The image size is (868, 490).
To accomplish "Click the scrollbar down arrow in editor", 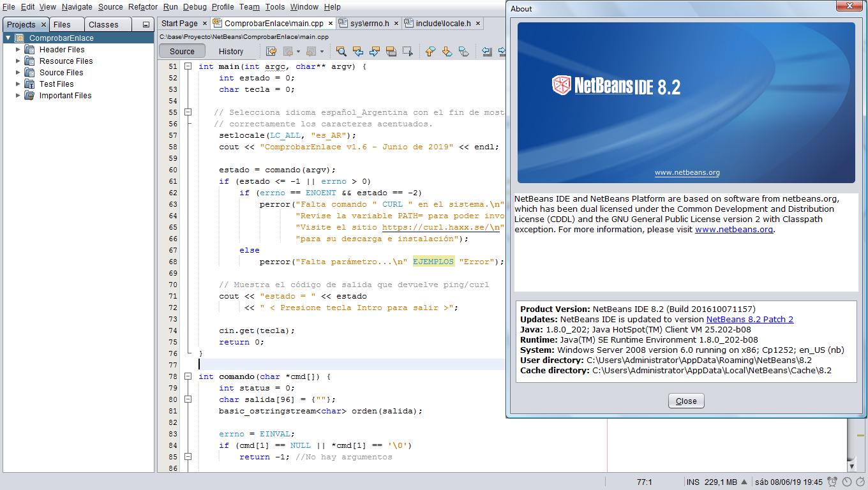I will [851, 466].
